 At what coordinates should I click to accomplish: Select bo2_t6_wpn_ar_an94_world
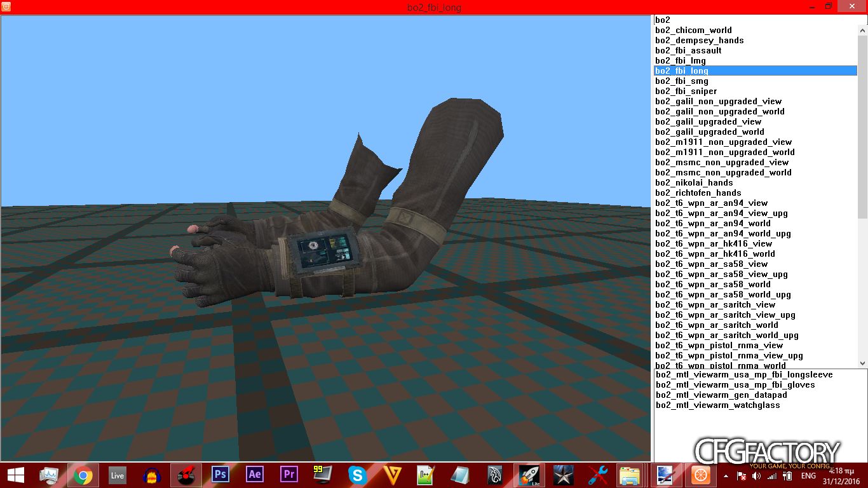pyautogui.click(x=756, y=224)
